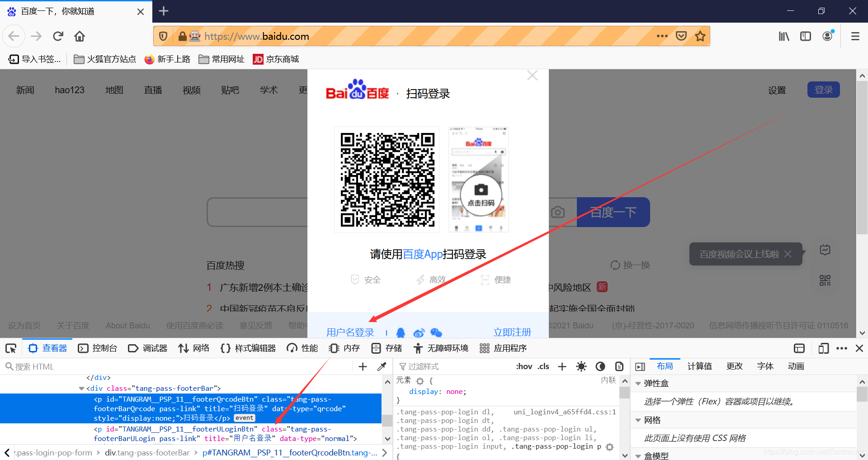Screen dimensions: 868x460
Task: Switch to 调试器 debugger tab
Action: coord(148,348)
